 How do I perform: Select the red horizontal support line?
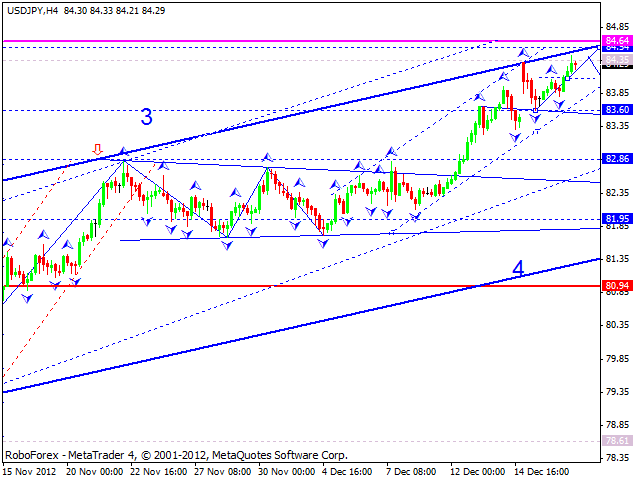[300, 286]
